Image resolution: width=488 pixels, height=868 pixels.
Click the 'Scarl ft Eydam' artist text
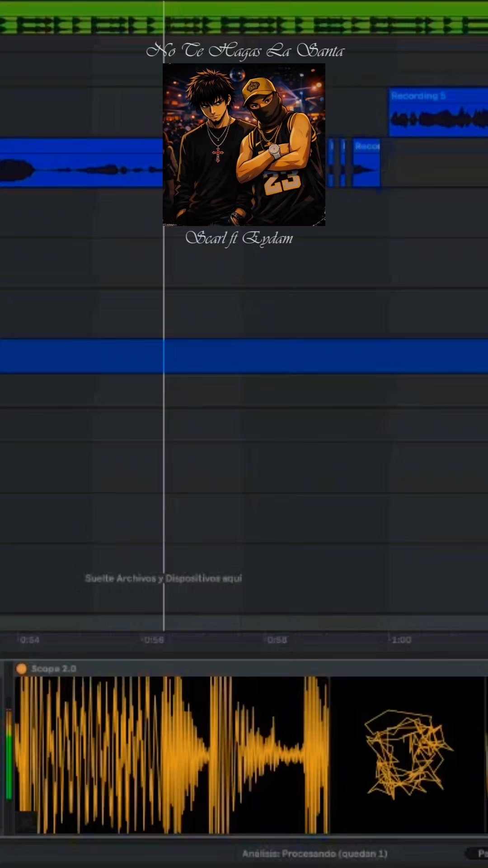coord(239,238)
